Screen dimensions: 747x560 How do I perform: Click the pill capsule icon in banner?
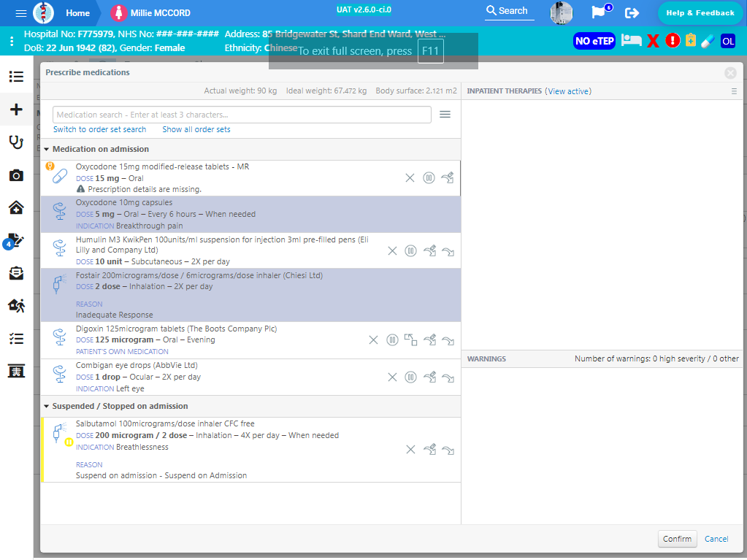point(708,41)
